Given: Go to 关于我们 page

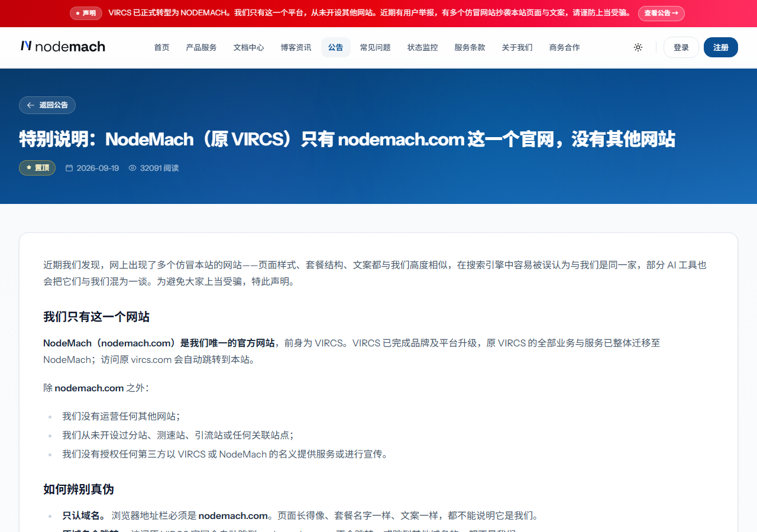Looking at the screenshot, I should point(517,47).
